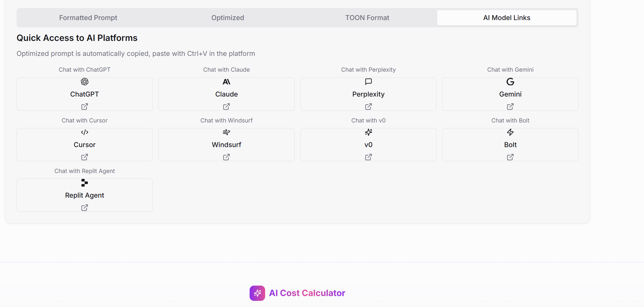Viewport: 644px width, 307px height.
Task: Click the Bolt lightning icon
Action: tap(510, 132)
